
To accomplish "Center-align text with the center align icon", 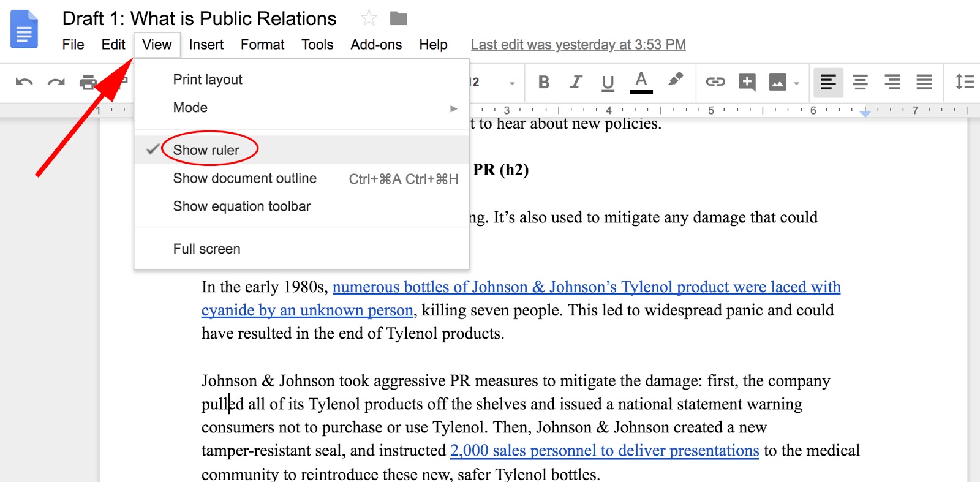I will pyautogui.click(x=860, y=82).
